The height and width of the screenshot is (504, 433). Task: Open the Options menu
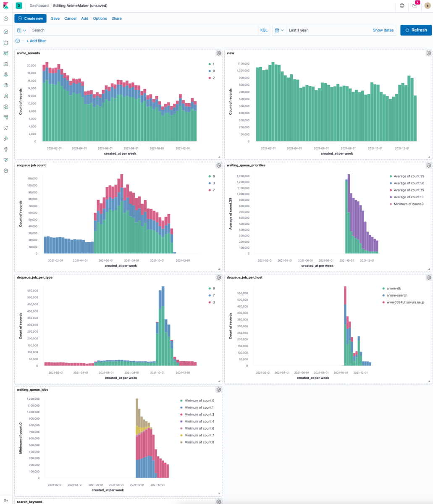tap(100, 18)
